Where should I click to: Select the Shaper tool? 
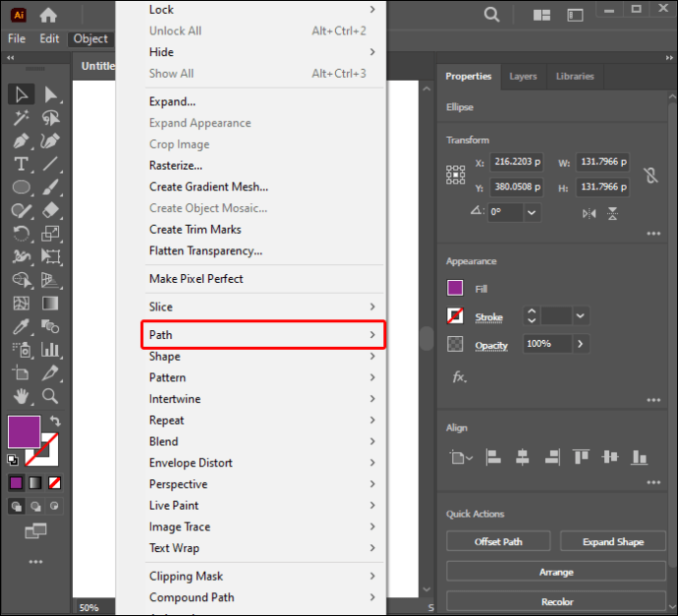(22, 210)
